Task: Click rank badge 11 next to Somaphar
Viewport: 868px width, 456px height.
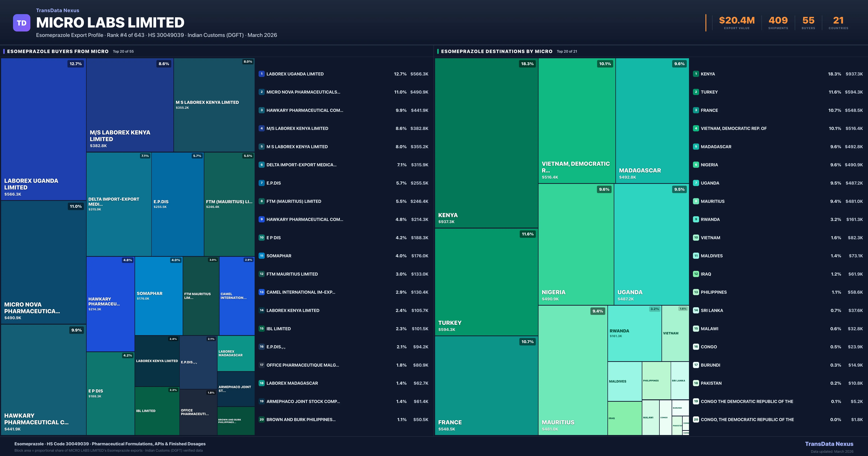Action: pos(261,256)
